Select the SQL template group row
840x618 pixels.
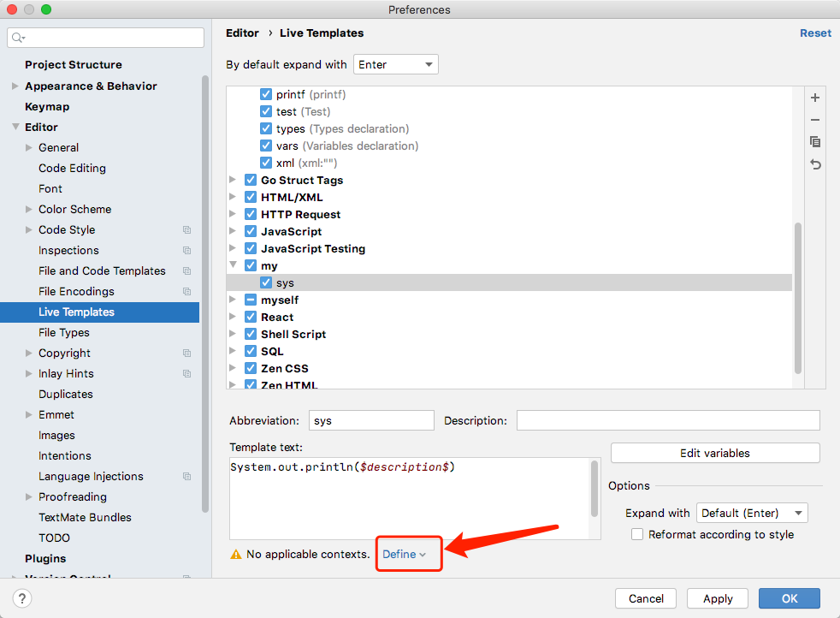pyautogui.click(x=509, y=351)
